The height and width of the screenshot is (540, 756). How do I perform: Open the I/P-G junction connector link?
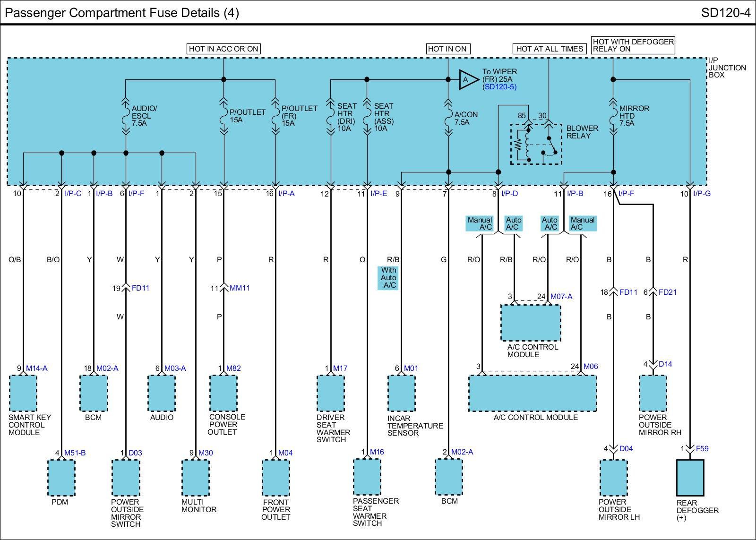(x=702, y=194)
